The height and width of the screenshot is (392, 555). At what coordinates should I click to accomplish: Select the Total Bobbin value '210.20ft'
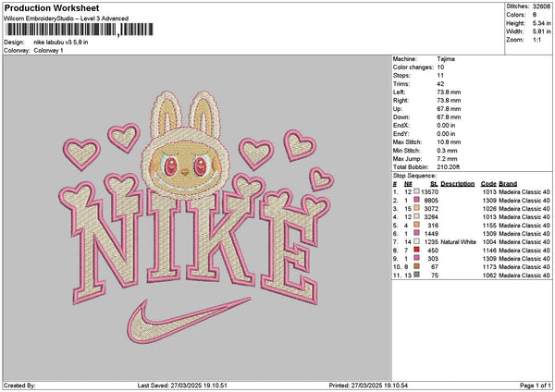[x=449, y=167]
